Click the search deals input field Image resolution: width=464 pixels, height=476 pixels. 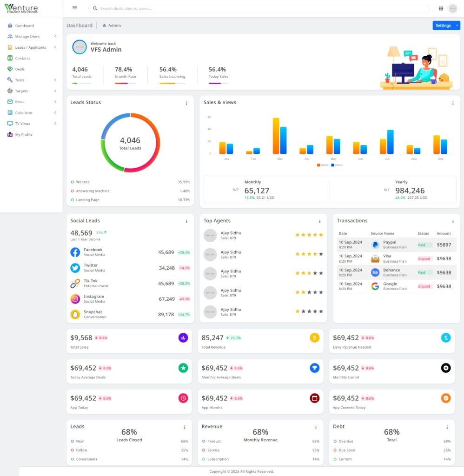tap(260, 8)
